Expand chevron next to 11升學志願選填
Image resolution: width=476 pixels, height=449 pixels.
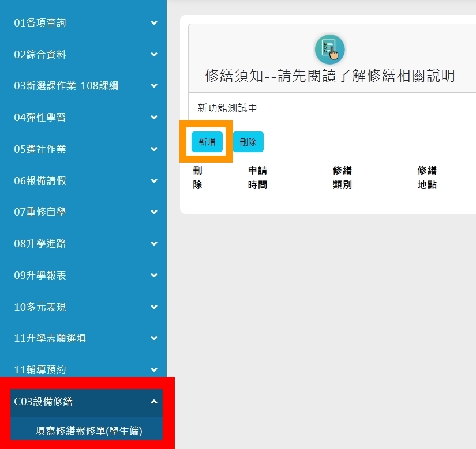tap(154, 338)
